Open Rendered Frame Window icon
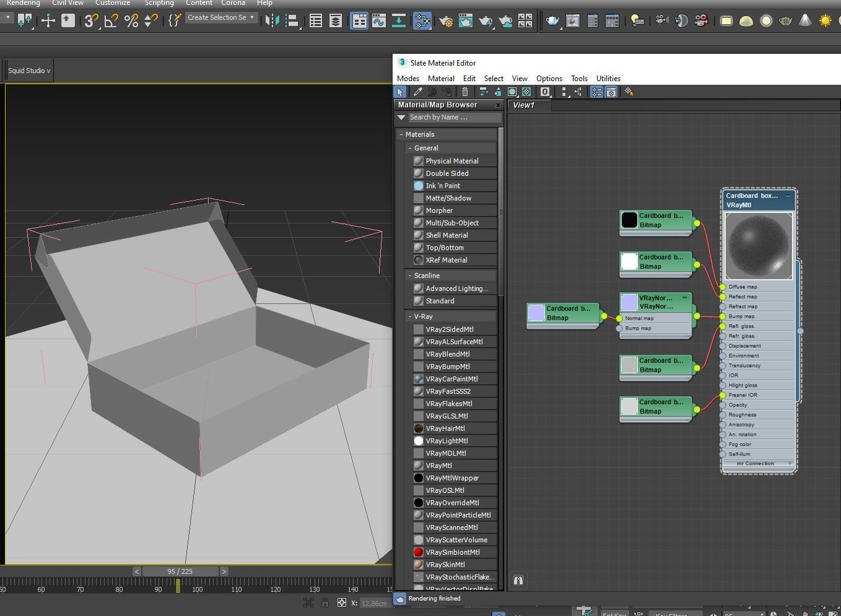 (x=466, y=20)
